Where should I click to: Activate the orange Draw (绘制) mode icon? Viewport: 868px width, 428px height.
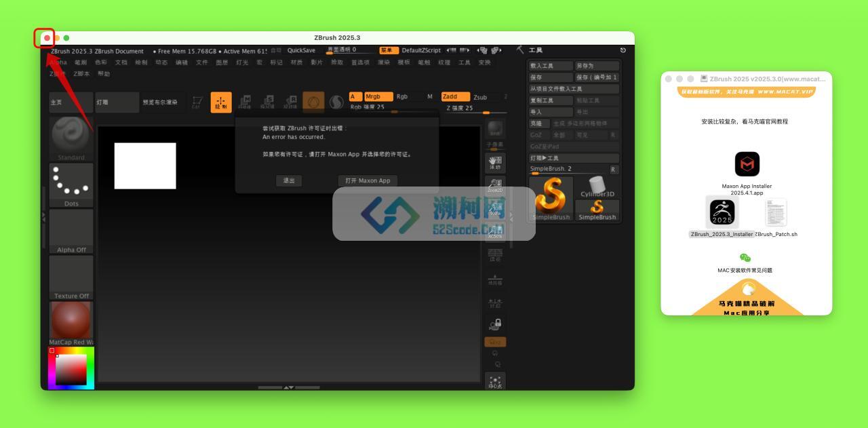pyautogui.click(x=221, y=102)
